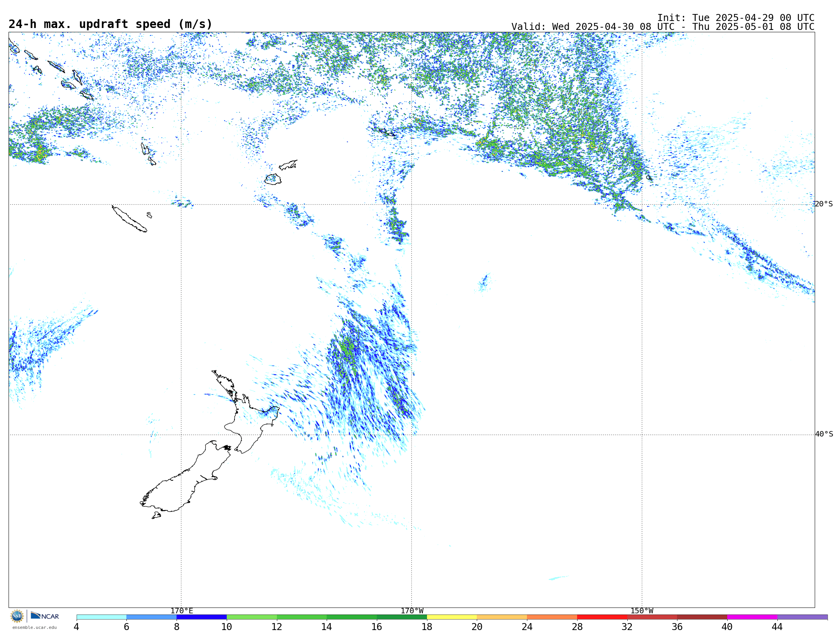
Task: Choose the dark green 16–18 m/s segment
Action: (402, 617)
